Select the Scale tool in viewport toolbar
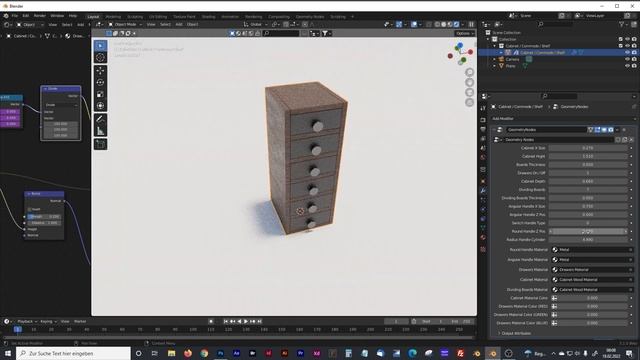The image size is (640, 360). [100, 94]
